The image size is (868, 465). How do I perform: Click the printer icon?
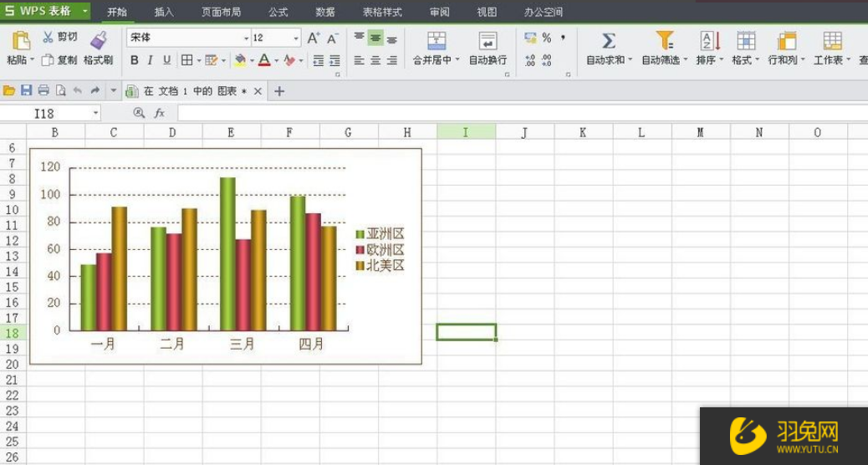pos(43,90)
